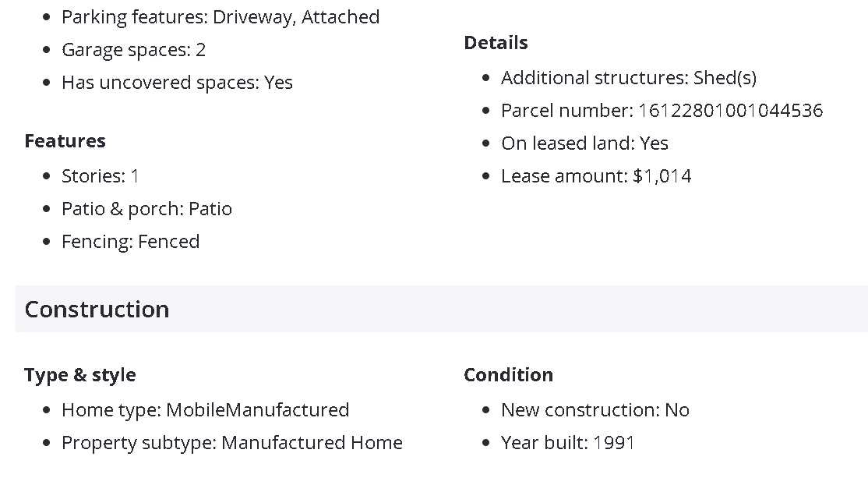Select the Garage spaces: 2 entry
The width and height of the screenshot is (868, 478).
[134, 50]
